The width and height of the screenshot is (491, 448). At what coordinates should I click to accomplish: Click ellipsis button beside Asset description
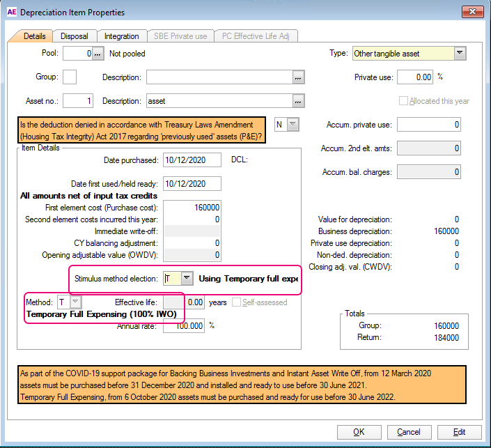(298, 101)
